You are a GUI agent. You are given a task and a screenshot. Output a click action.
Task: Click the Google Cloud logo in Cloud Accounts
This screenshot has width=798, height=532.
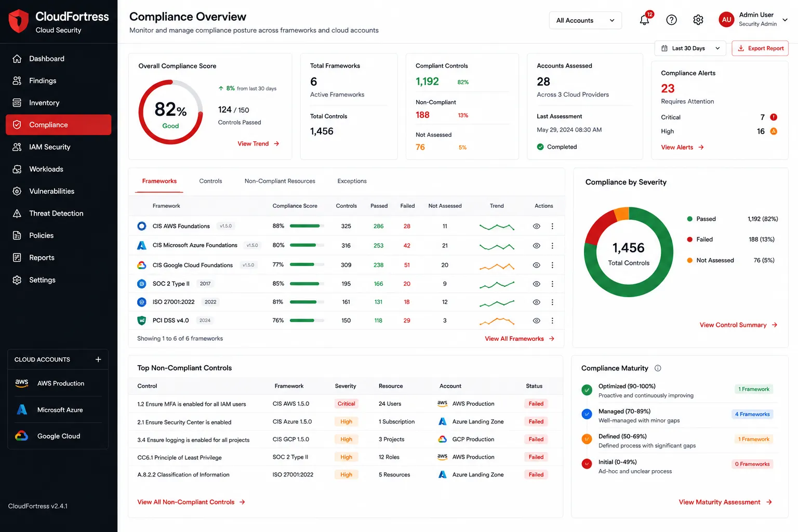point(22,436)
